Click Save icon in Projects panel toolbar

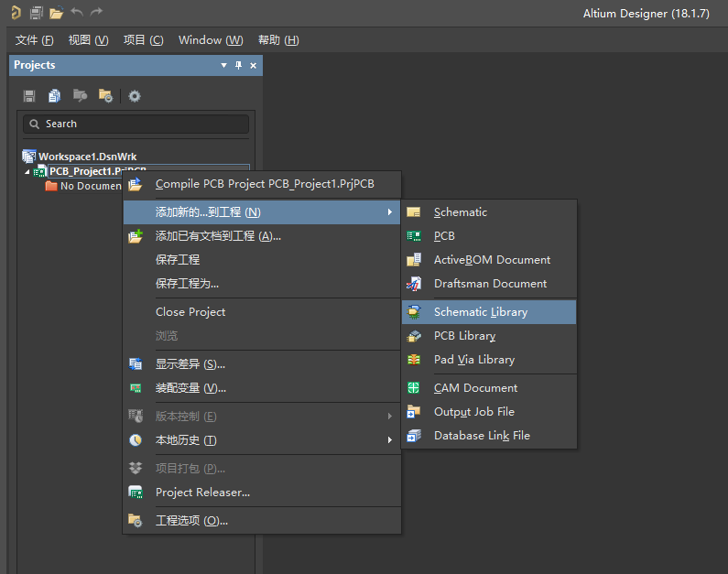(x=29, y=96)
